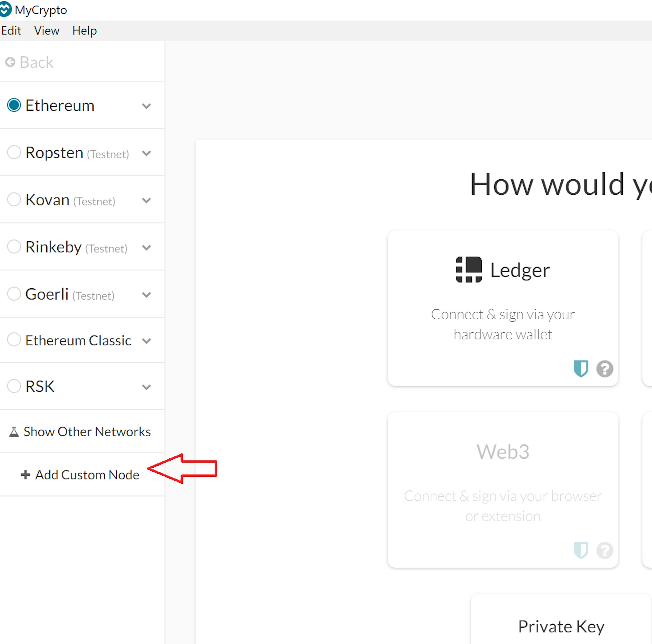Open the Ledger card help question mark

[x=604, y=369]
